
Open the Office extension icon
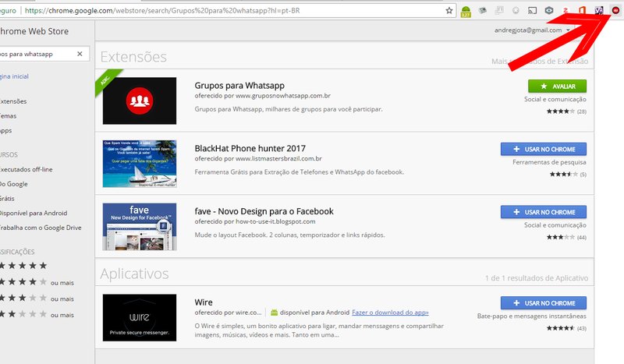(582, 11)
